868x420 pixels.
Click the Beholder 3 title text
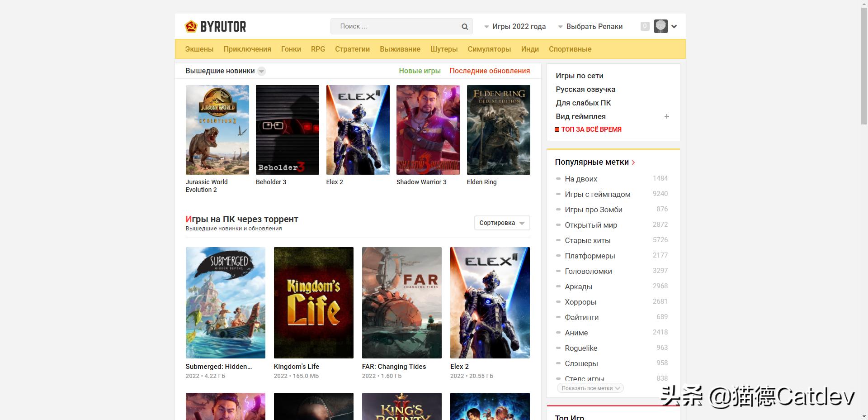pyautogui.click(x=271, y=182)
